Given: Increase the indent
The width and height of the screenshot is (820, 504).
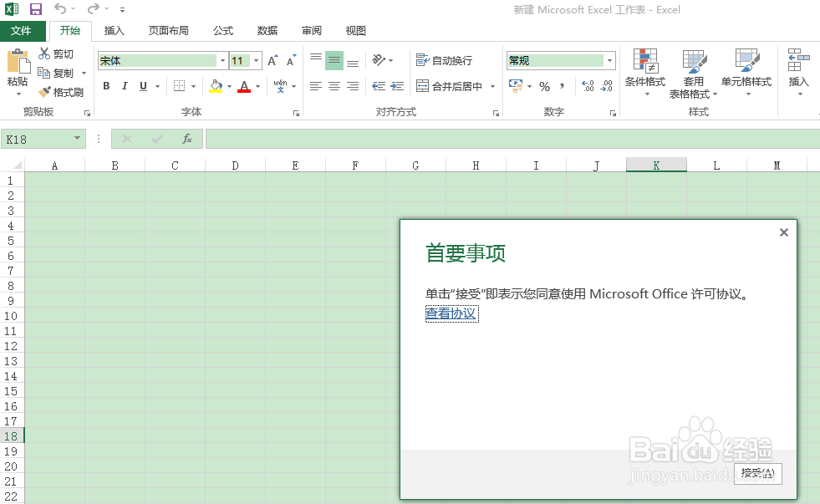Looking at the screenshot, I should 397,86.
